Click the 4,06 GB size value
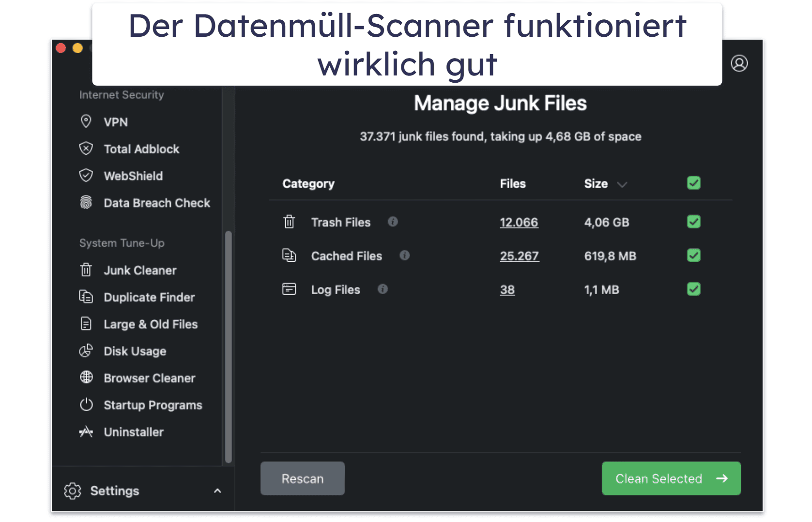Screen dimensions: 812x522 607,222
